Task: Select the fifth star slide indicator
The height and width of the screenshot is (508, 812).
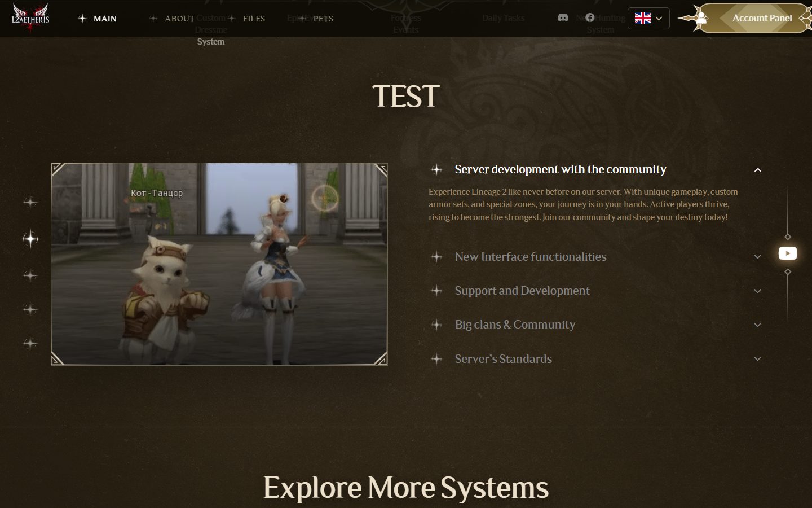Action: pos(30,343)
